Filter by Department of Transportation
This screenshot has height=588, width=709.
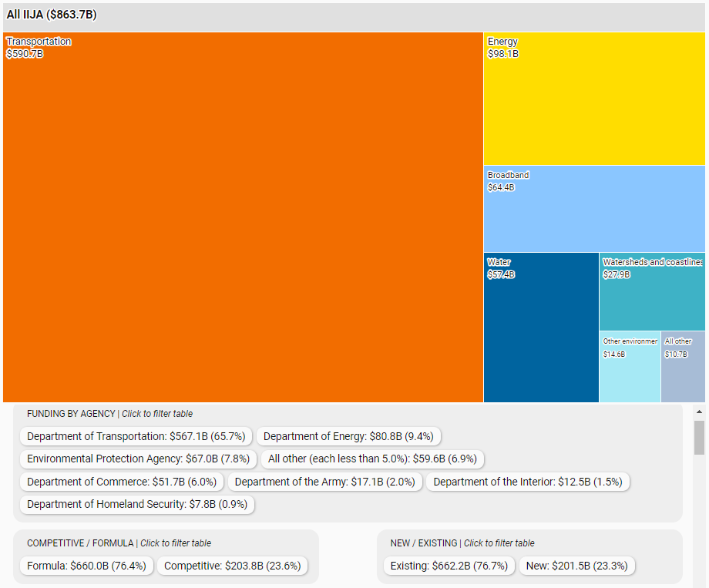tap(136, 436)
